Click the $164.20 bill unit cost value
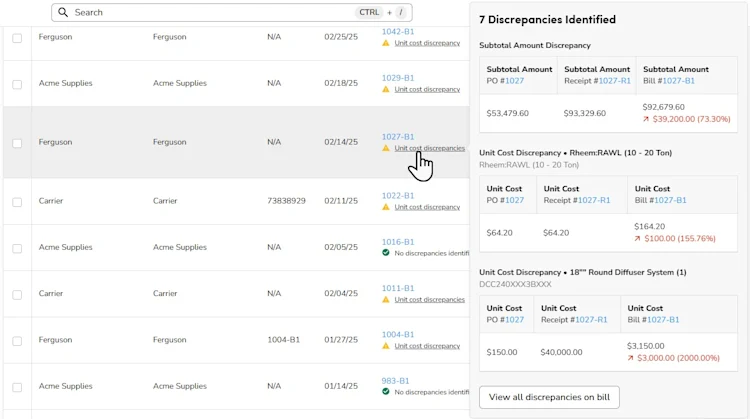The image size is (750, 419). 650,227
